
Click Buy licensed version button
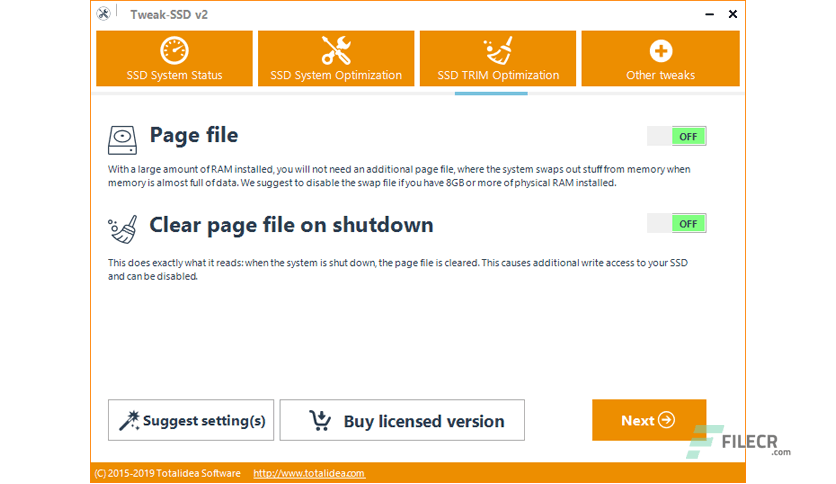402,420
